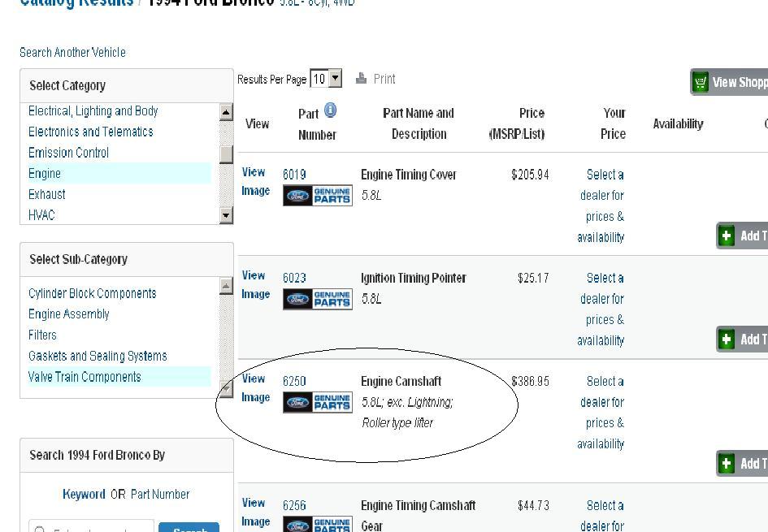Select Electrical, Lighting and Body category
This screenshot has width=768, height=532.
click(x=93, y=111)
